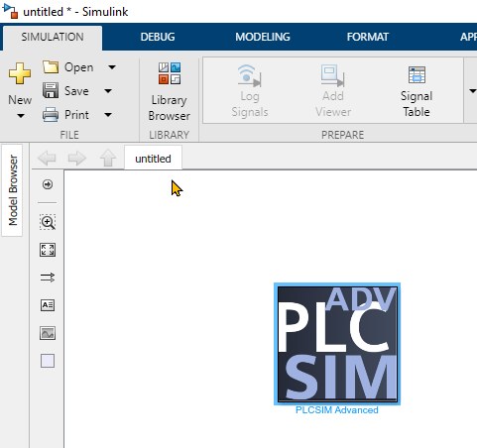Switch to the DEBUG tab
Screen dimensions: 477x448
point(158,37)
